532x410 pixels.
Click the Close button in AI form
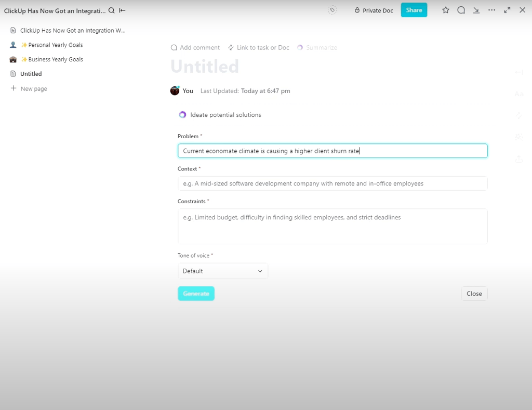coord(474,294)
